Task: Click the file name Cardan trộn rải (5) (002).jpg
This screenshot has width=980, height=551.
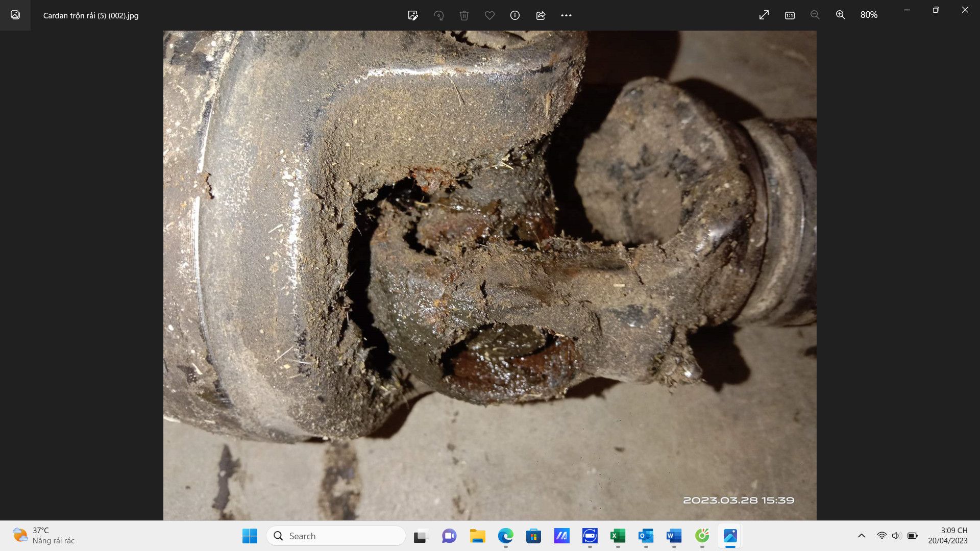Action: pos(91,15)
